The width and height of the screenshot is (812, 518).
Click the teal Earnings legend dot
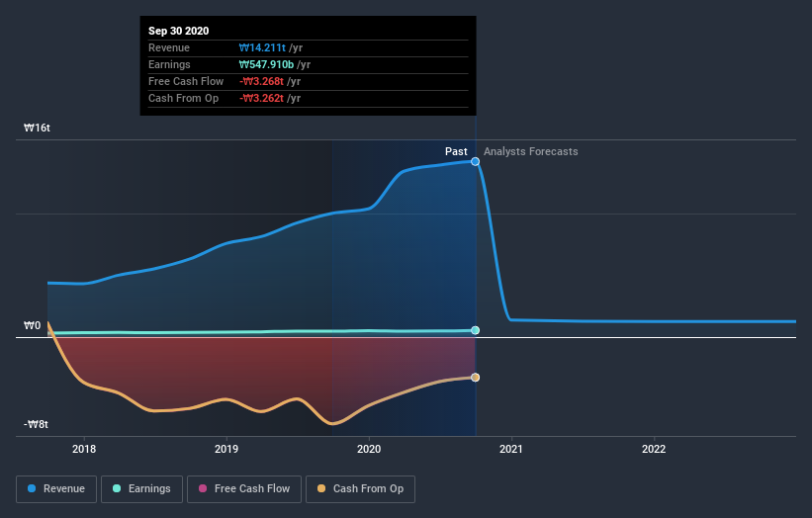(117, 488)
